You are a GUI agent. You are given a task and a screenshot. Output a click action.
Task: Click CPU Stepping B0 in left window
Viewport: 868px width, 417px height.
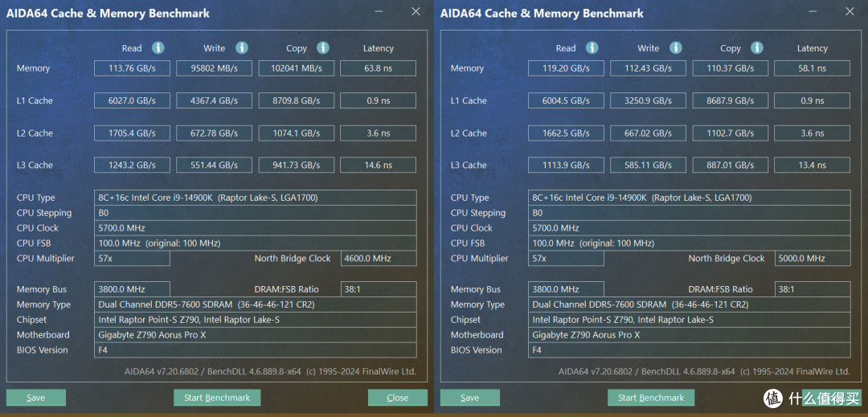256,213
